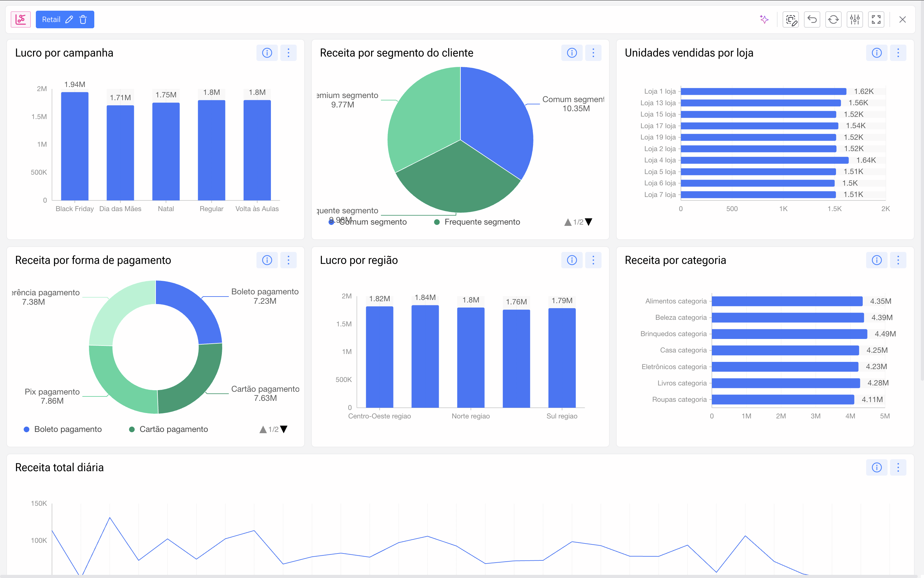
Task: Delete the Retail dashboard with trash icon
Action: click(x=83, y=19)
